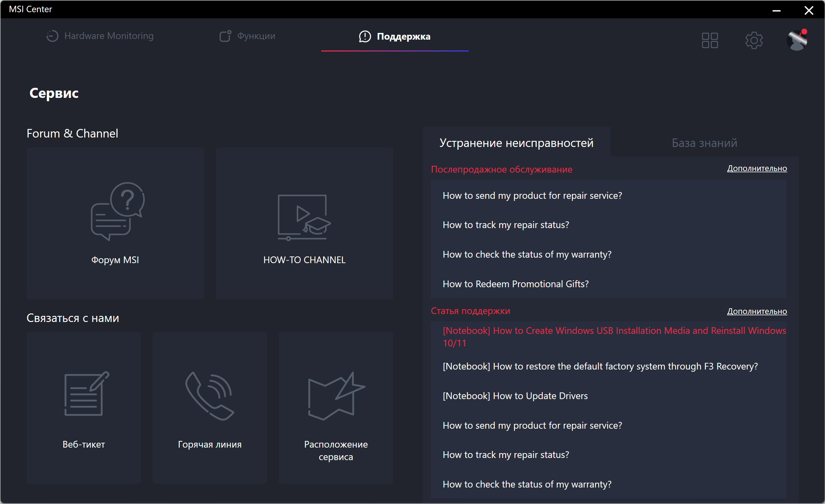Open the HOW-TO CHANNEL video icon

304,217
